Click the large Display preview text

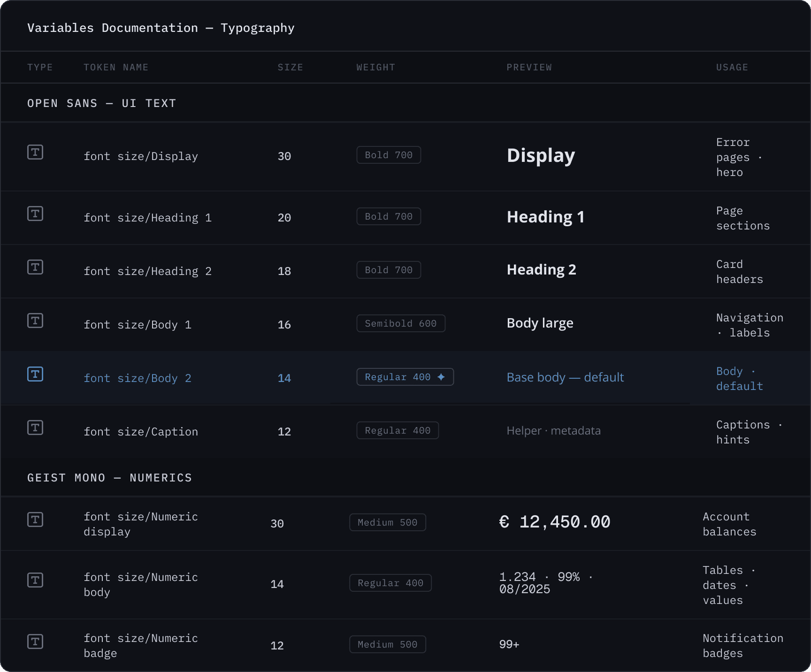[x=541, y=156]
